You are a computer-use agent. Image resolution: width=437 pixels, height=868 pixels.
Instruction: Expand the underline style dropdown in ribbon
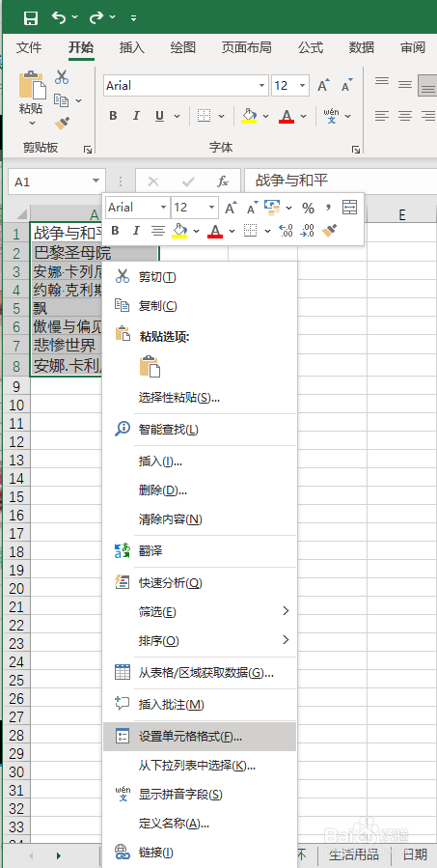(177, 116)
